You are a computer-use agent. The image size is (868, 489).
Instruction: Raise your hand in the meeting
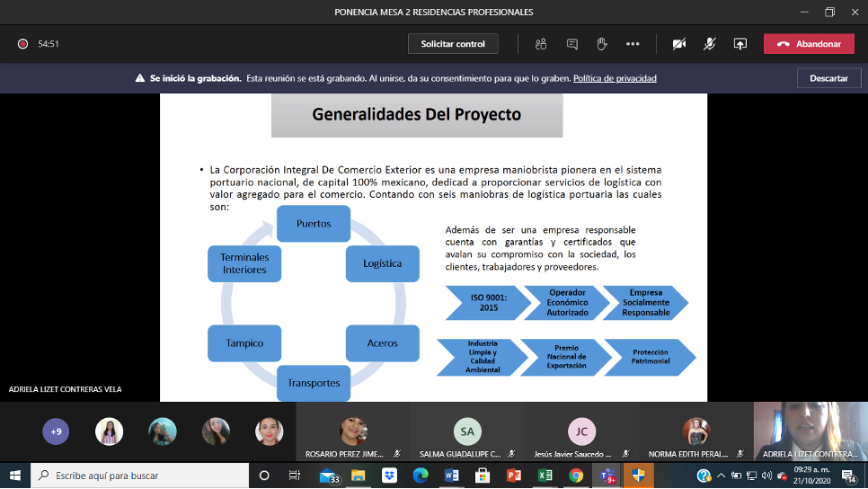(x=602, y=44)
